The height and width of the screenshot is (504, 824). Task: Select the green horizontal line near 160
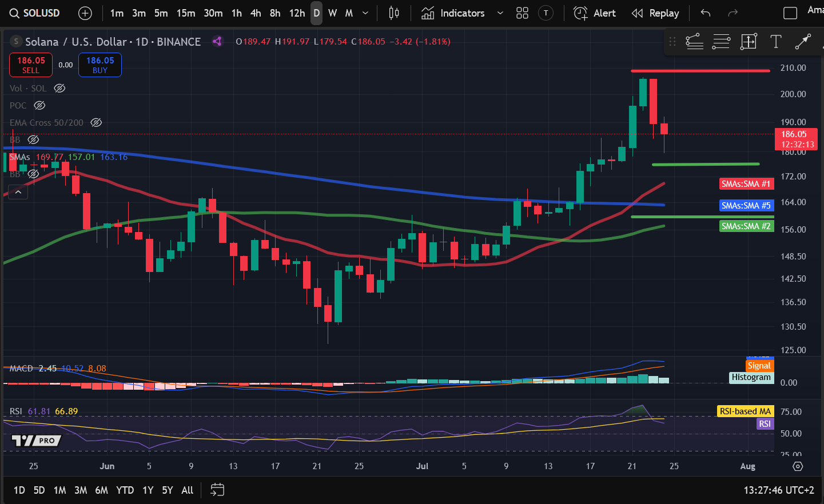click(x=702, y=217)
